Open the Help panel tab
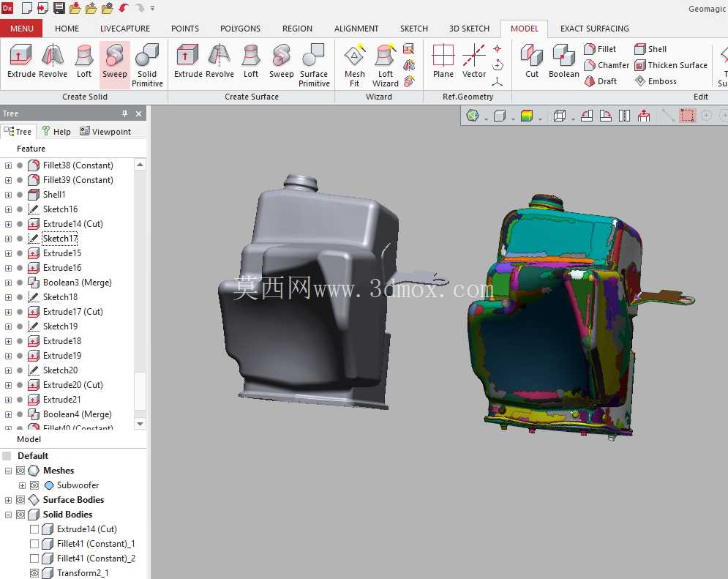 pyautogui.click(x=56, y=132)
